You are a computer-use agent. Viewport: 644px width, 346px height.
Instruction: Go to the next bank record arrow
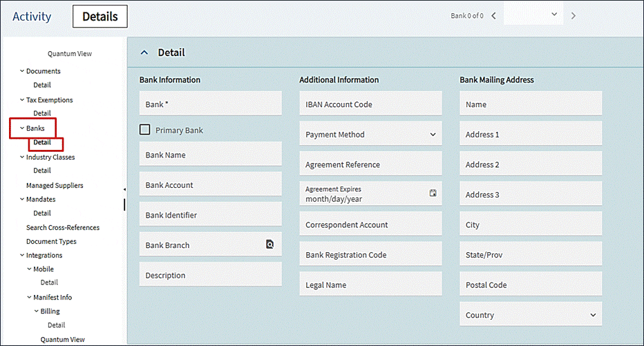coord(574,16)
